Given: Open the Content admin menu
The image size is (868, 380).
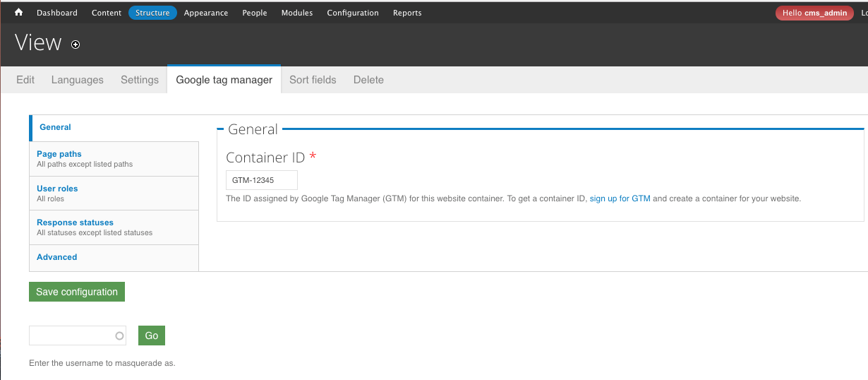Looking at the screenshot, I should [x=107, y=13].
